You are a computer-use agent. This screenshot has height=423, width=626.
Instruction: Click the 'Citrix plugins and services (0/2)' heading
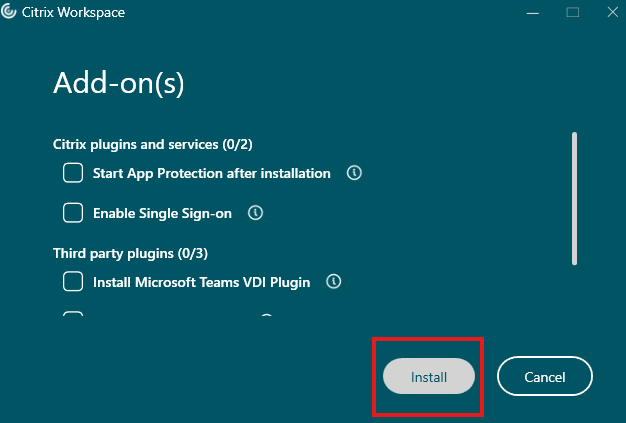159,144
